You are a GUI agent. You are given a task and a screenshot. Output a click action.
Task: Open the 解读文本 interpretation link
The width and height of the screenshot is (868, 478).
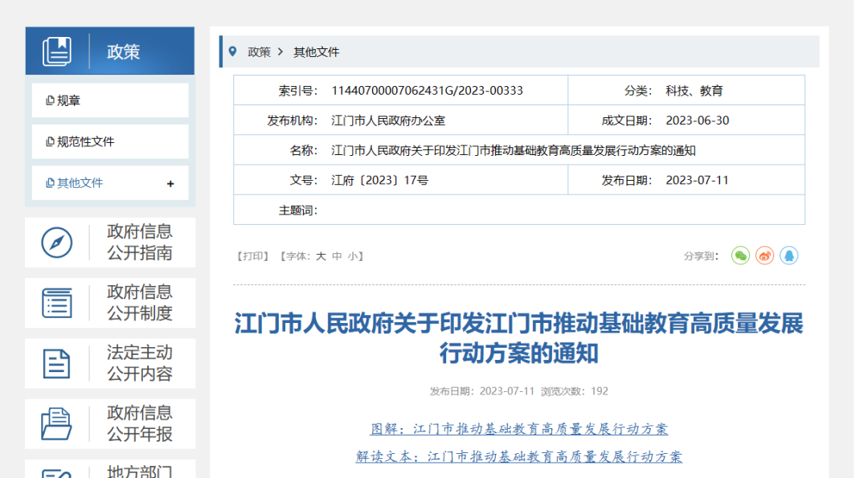(x=518, y=456)
